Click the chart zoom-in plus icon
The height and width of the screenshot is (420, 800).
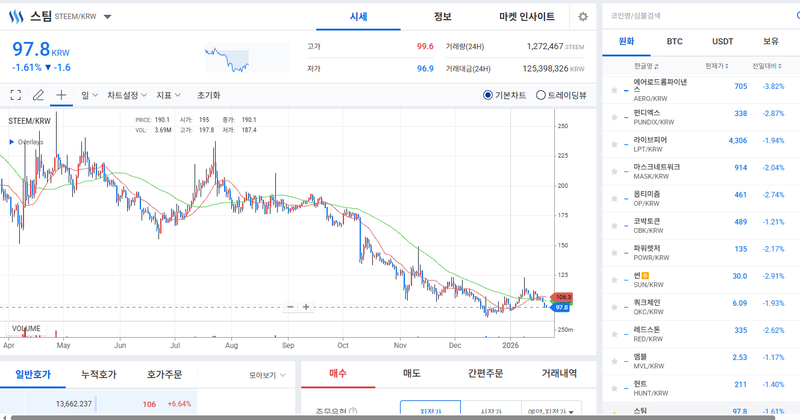tap(306, 307)
